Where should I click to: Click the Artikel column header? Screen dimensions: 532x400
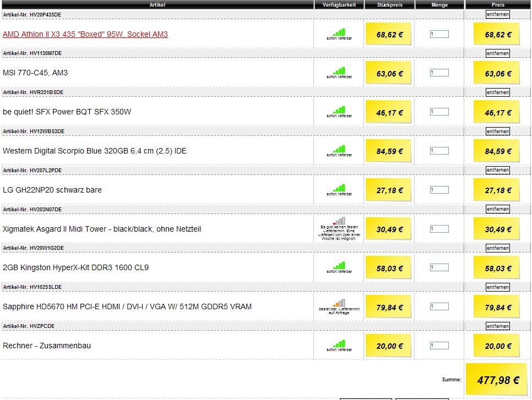(158, 5)
